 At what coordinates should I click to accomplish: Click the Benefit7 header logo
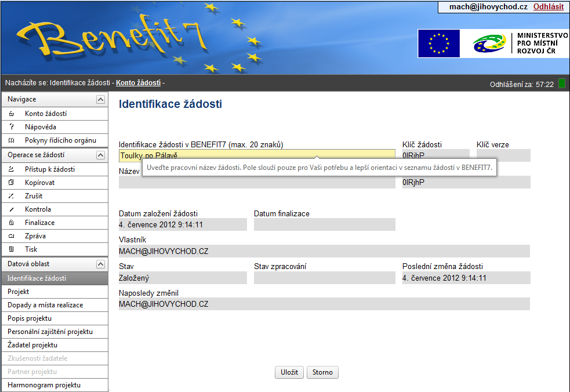[x=112, y=38]
